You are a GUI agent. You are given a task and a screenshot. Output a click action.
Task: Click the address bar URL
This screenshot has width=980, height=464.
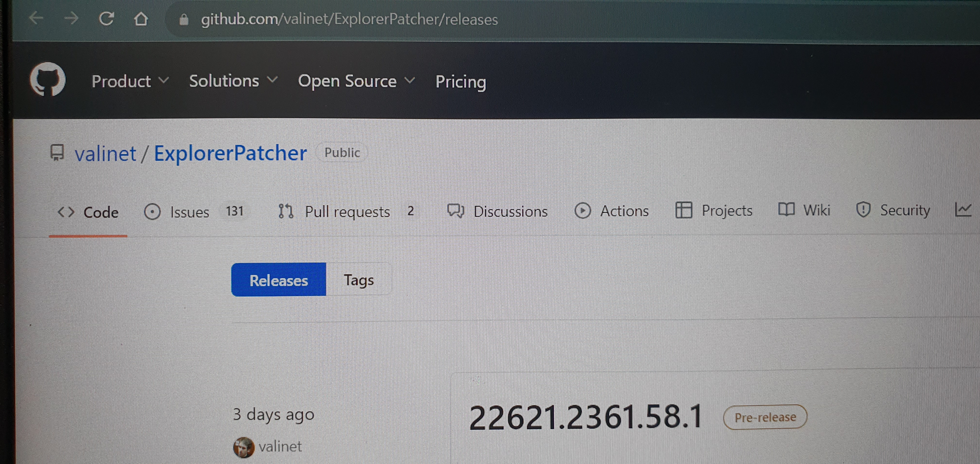point(349,19)
